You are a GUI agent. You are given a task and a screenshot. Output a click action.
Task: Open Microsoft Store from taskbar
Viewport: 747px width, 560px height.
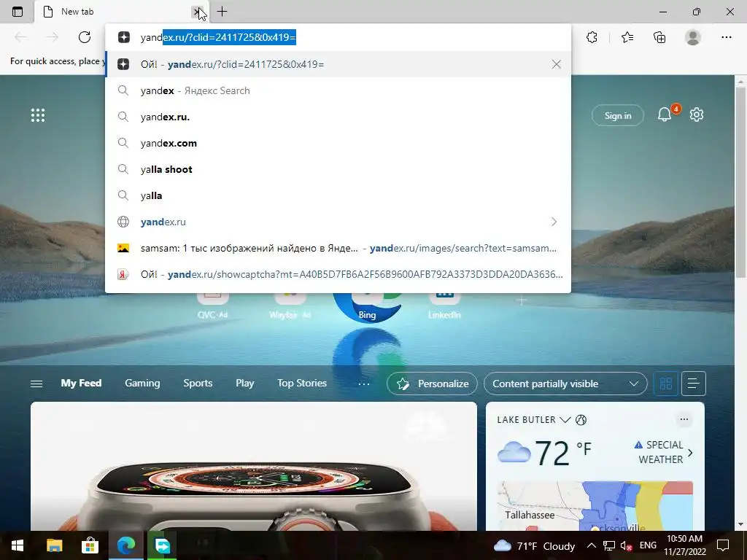tap(90, 545)
